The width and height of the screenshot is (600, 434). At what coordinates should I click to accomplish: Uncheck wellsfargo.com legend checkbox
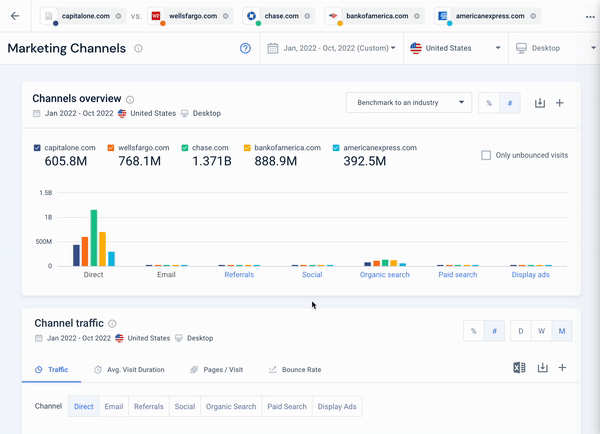(111, 148)
